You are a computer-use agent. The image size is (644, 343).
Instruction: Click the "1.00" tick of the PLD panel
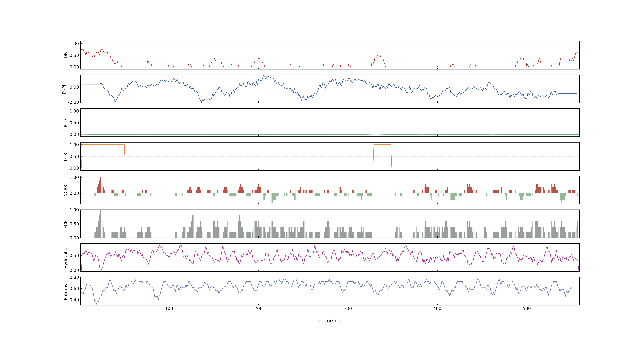pyautogui.click(x=74, y=111)
